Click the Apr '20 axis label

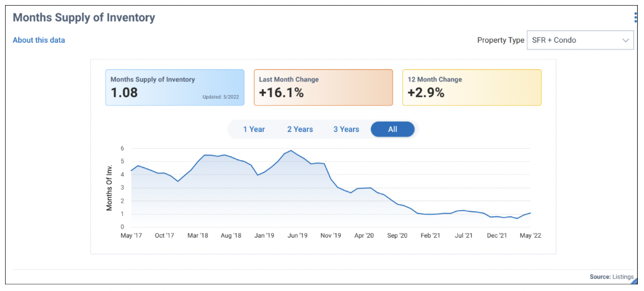(364, 235)
